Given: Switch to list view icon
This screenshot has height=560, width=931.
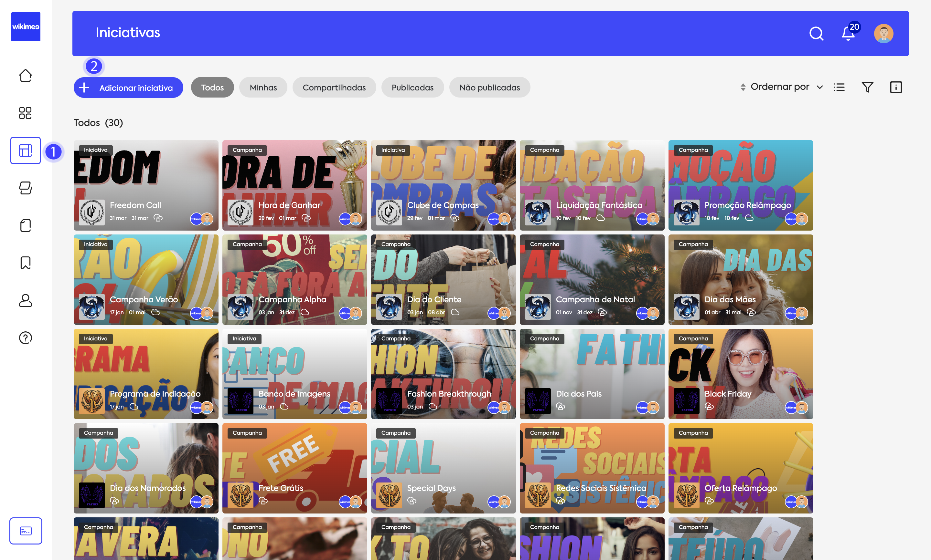Looking at the screenshot, I should click(839, 87).
